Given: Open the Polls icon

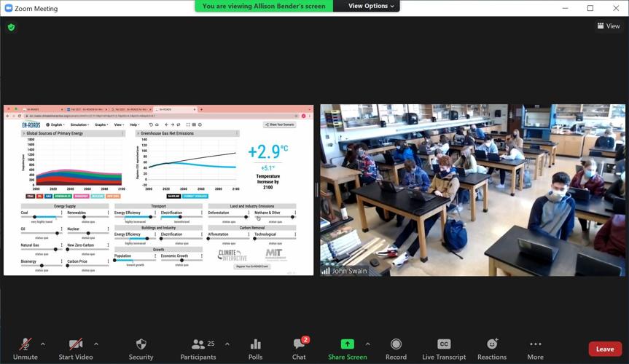Looking at the screenshot, I should click(256, 349).
